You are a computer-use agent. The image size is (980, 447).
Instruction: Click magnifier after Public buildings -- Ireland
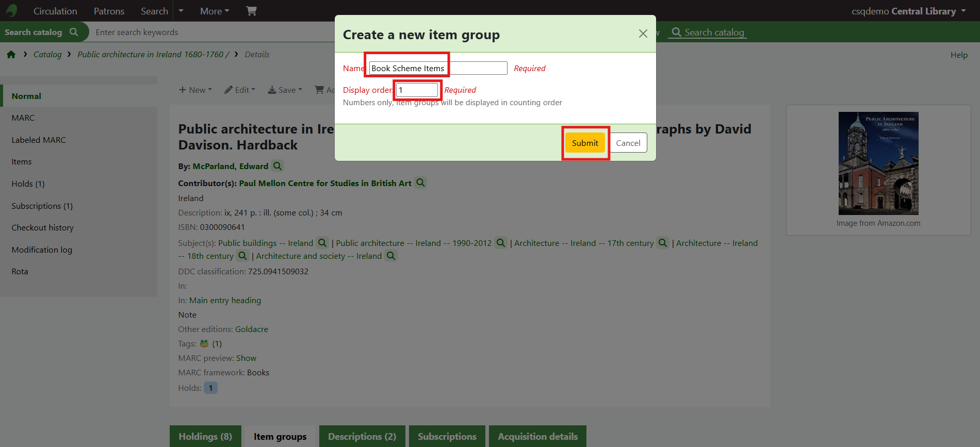click(322, 242)
